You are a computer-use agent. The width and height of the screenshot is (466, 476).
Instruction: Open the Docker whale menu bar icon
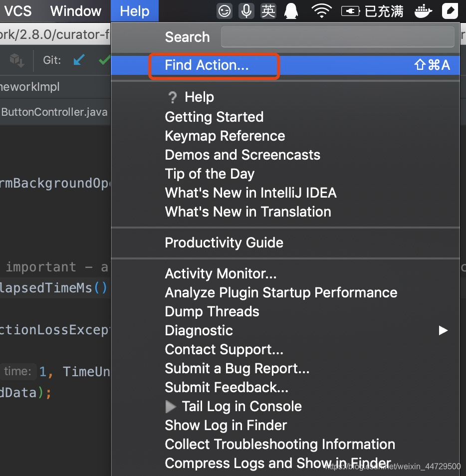[x=424, y=11]
